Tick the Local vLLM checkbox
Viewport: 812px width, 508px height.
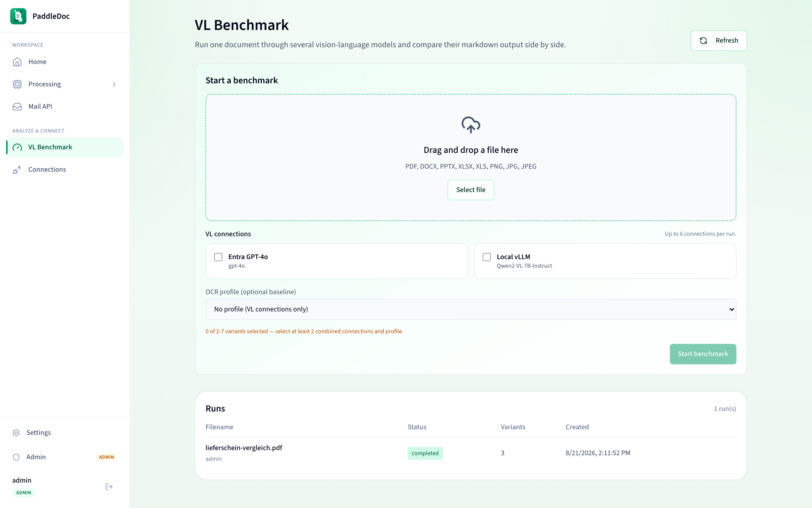pyautogui.click(x=486, y=257)
